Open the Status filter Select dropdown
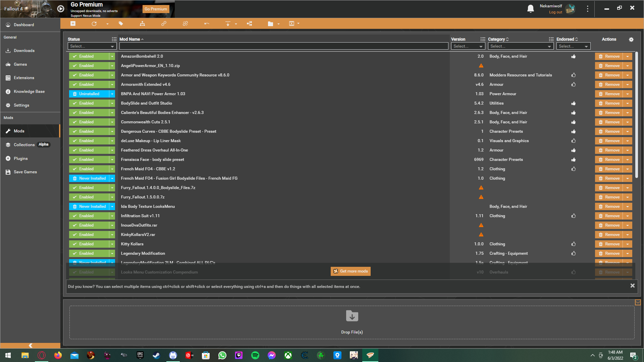 [x=92, y=46]
